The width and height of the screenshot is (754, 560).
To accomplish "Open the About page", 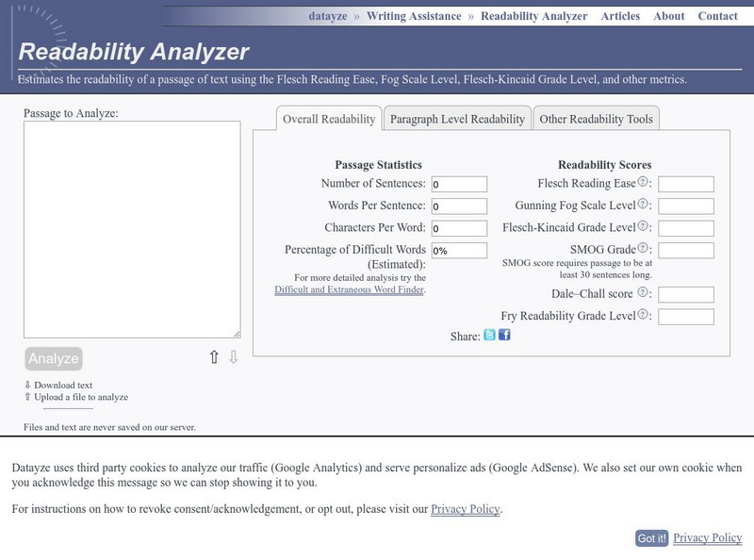I will [x=669, y=16].
